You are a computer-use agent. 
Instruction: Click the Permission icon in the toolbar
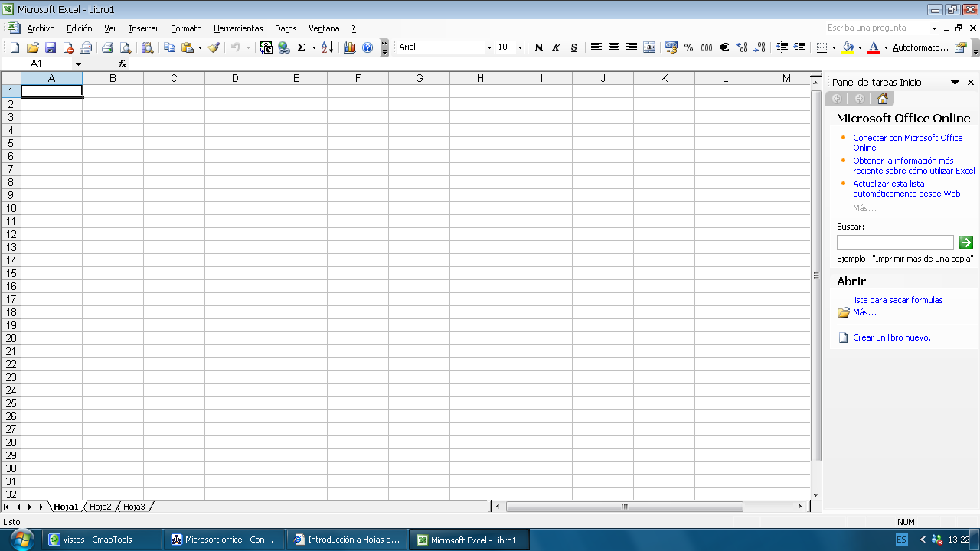[x=67, y=47]
